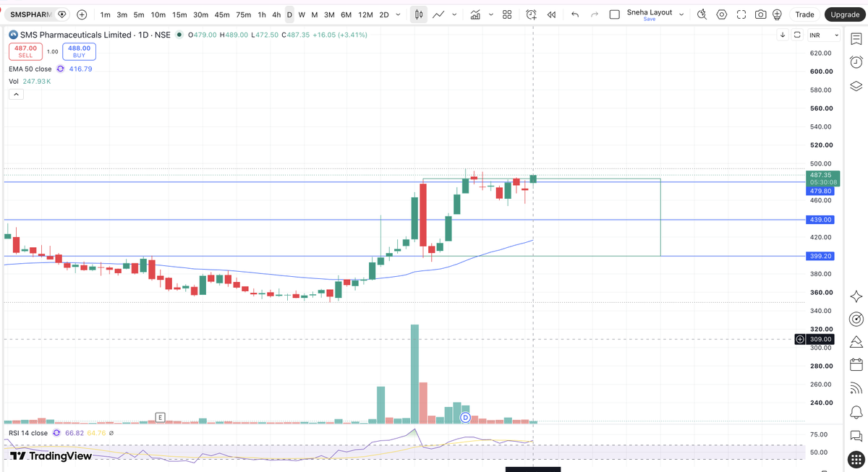Open chart settings hexagon icon

(x=722, y=14)
